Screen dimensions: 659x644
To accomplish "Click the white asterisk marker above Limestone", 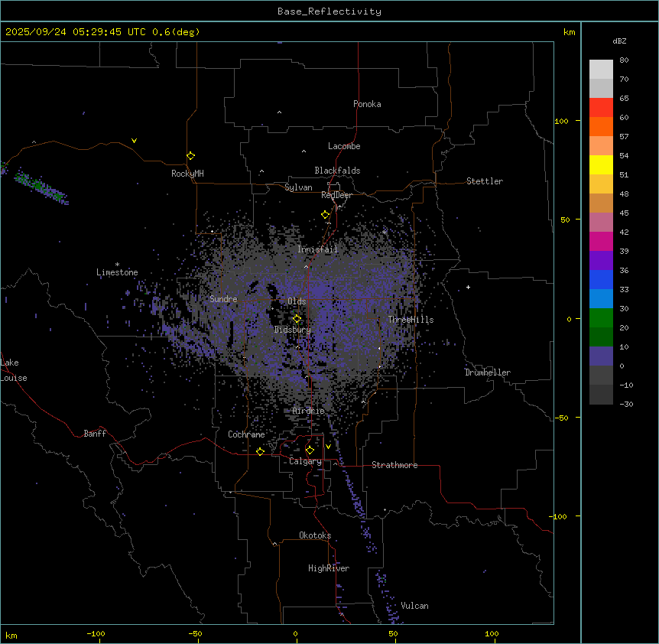I will [x=117, y=264].
